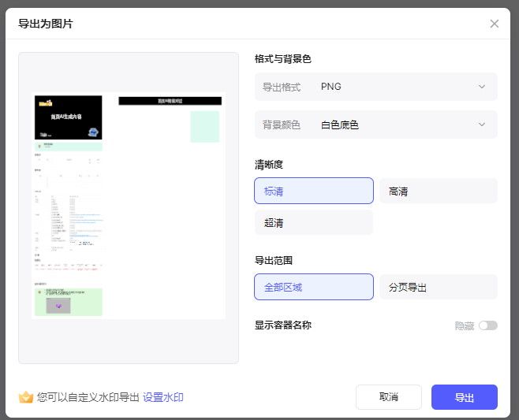Click the green block at preview bottom
519x420 pixels.
(x=69, y=302)
